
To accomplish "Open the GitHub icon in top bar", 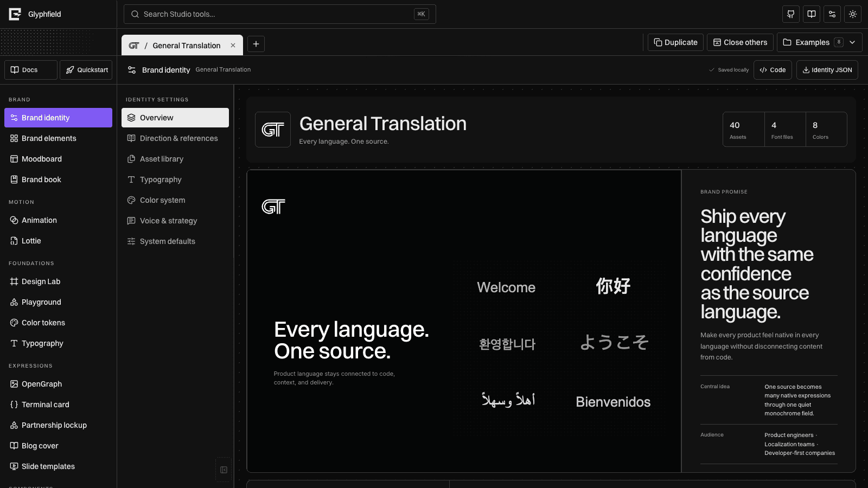I will tap(791, 14).
